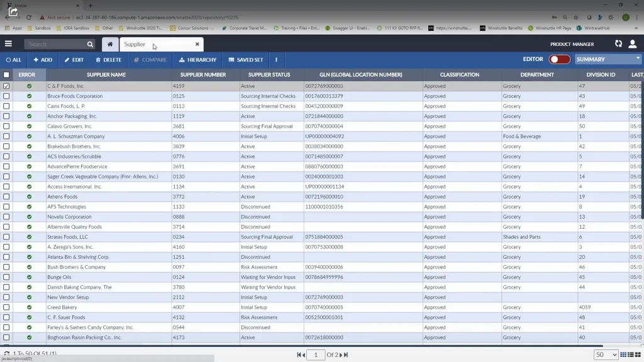This screenshot has height=362, width=644.
Task: Open the Summary view dropdown
Action: (x=608, y=60)
